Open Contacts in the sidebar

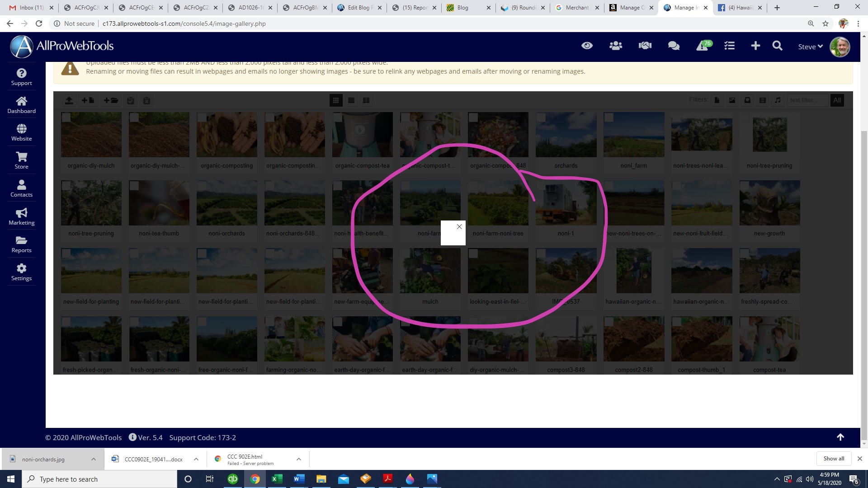(21, 188)
